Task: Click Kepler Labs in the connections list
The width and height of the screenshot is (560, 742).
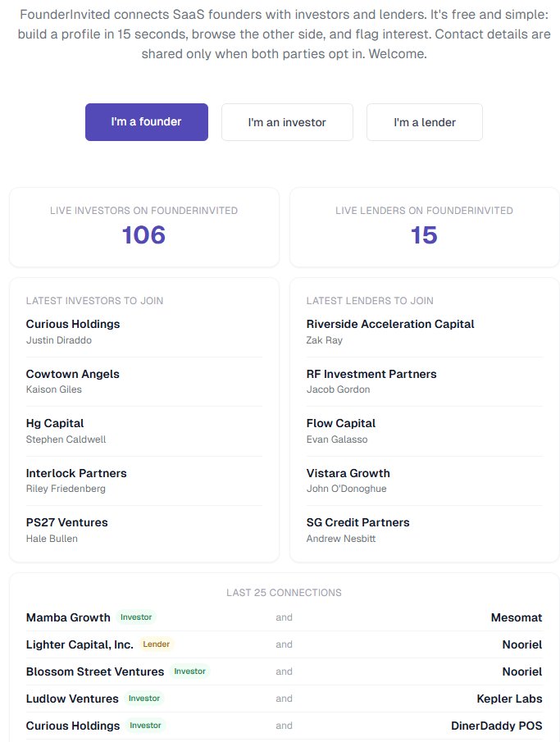Action: tap(509, 699)
